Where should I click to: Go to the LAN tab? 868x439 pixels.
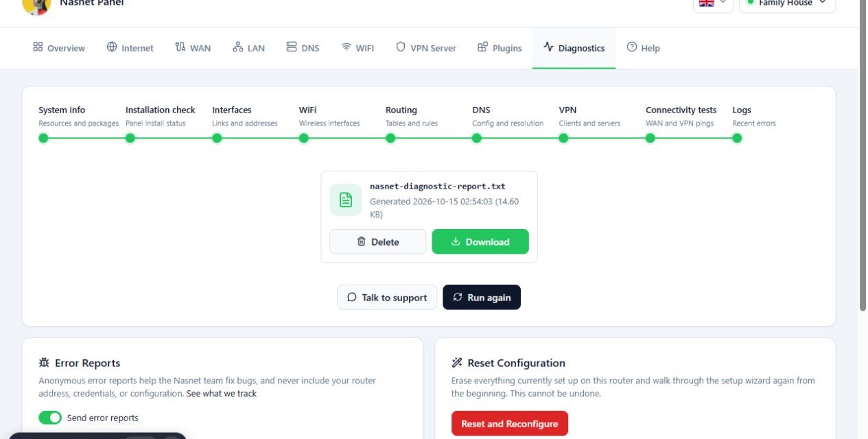click(x=248, y=48)
